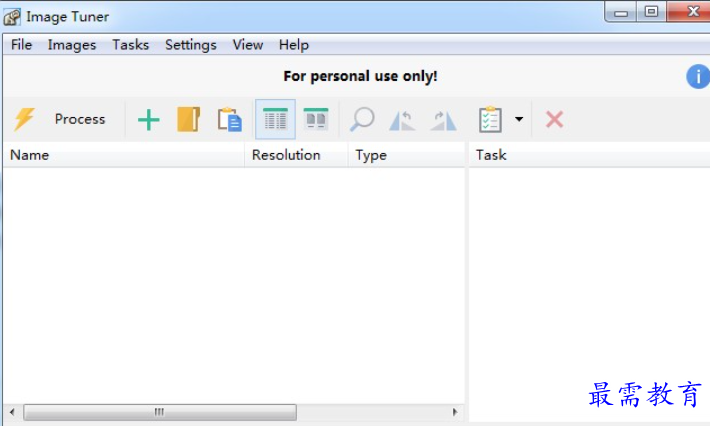Click the horizontal scrollbar thumb
710x426 pixels.
pos(160,412)
